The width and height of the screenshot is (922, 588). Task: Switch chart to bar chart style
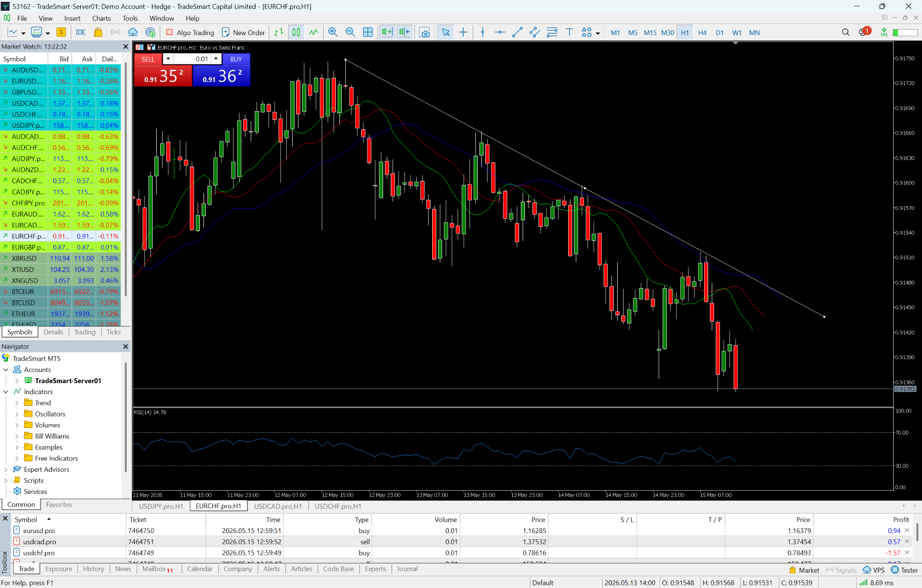point(279,32)
